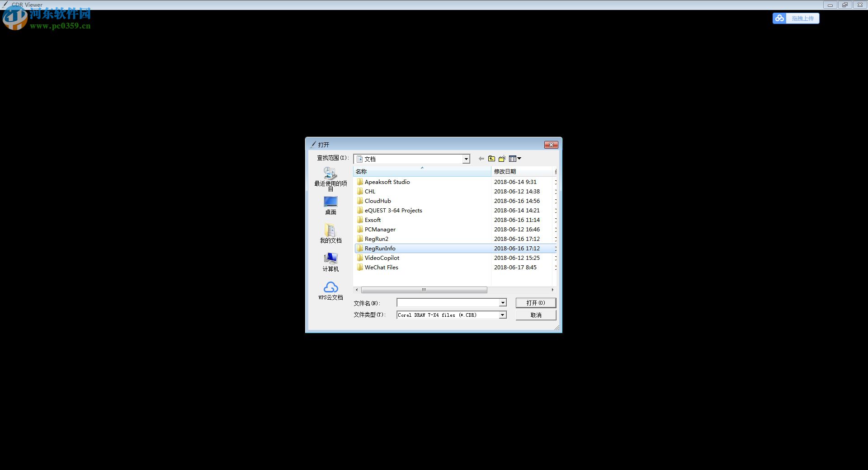The width and height of the screenshot is (868, 470).
Task: Select the 我的文档 sidebar icon
Action: tap(330, 232)
